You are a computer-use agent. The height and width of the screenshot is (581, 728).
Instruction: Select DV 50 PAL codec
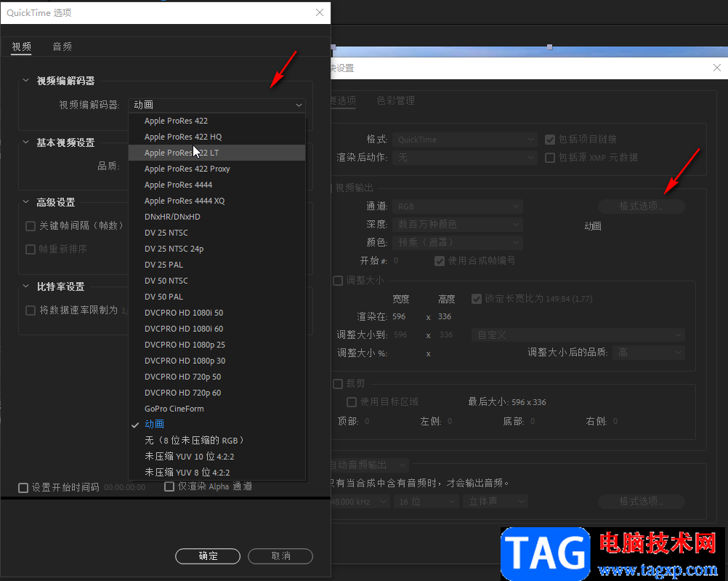[x=217, y=297]
